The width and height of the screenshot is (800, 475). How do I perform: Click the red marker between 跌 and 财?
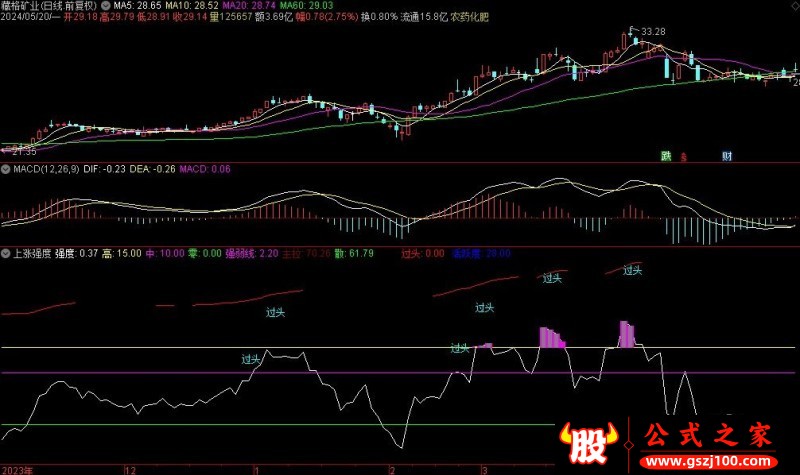(685, 157)
